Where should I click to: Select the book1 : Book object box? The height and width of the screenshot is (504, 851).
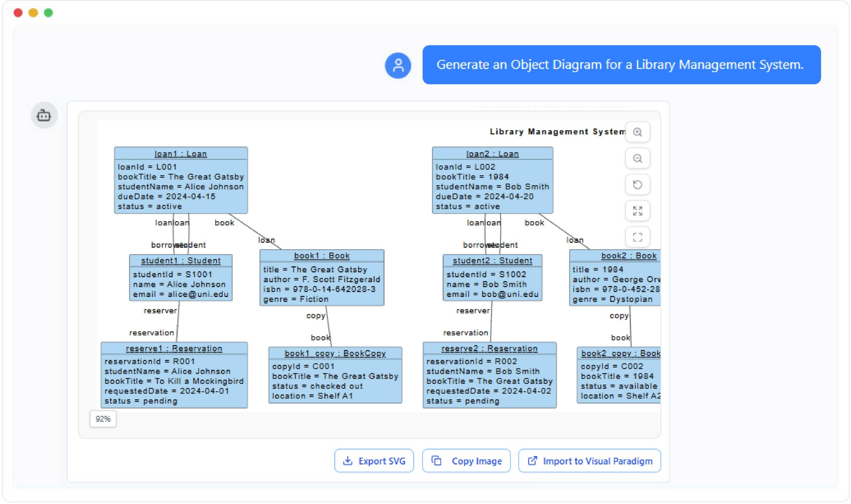pyautogui.click(x=321, y=277)
